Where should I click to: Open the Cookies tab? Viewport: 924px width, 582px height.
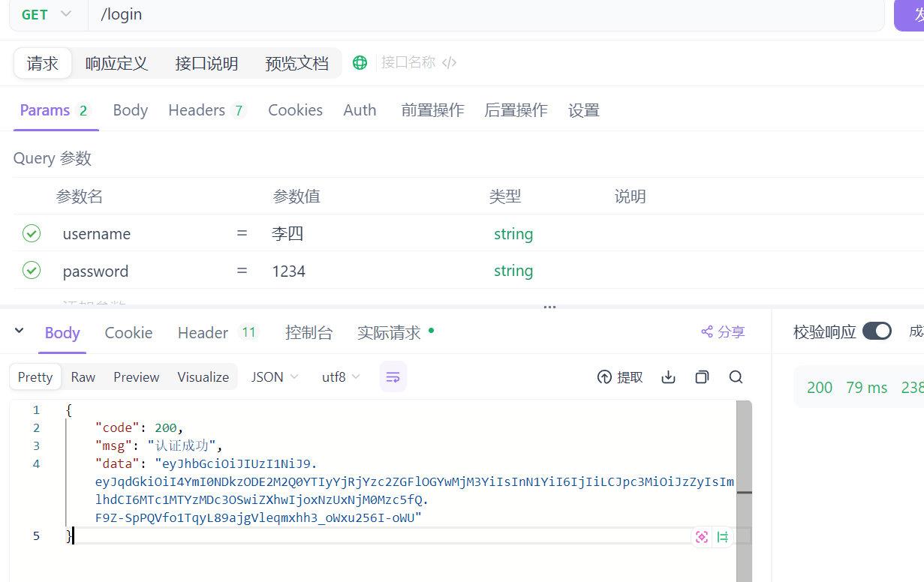(x=295, y=109)
